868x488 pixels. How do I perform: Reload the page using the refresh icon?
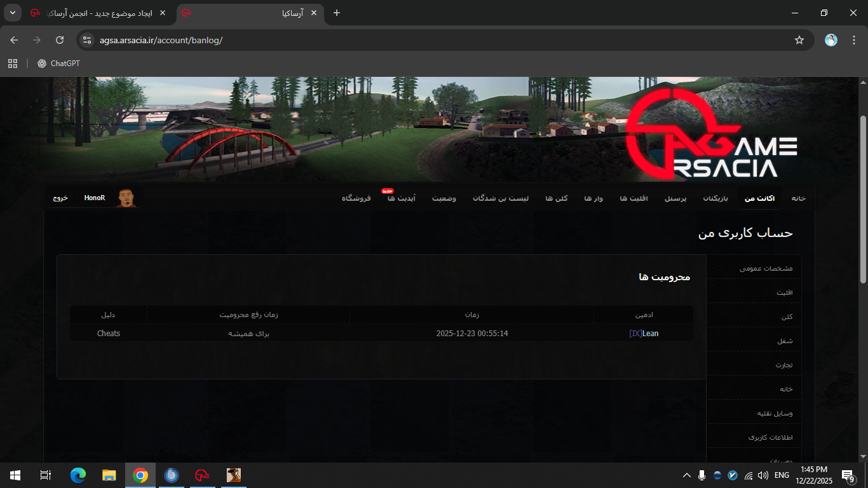pos(60,40)
